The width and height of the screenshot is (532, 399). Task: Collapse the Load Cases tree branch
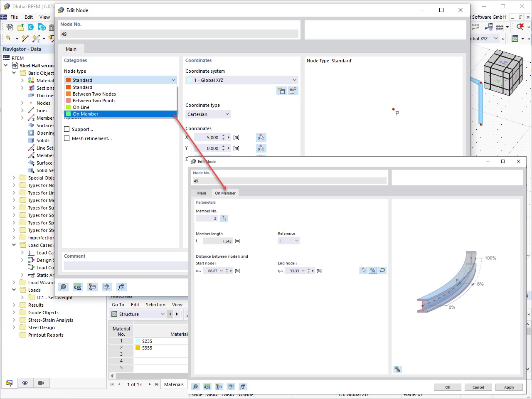tap(13, 245)
